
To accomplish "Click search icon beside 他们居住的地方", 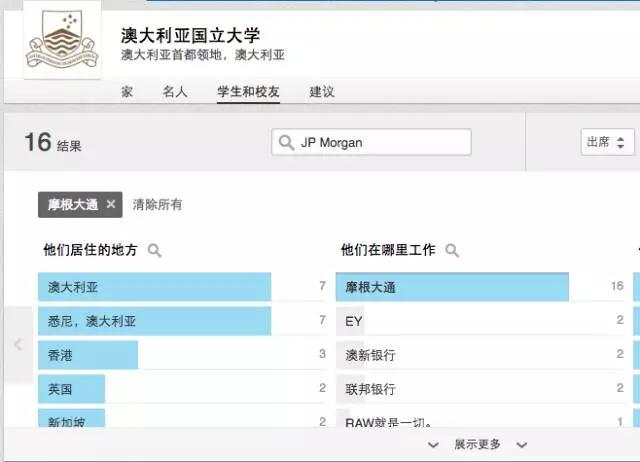I will [155, 251].
